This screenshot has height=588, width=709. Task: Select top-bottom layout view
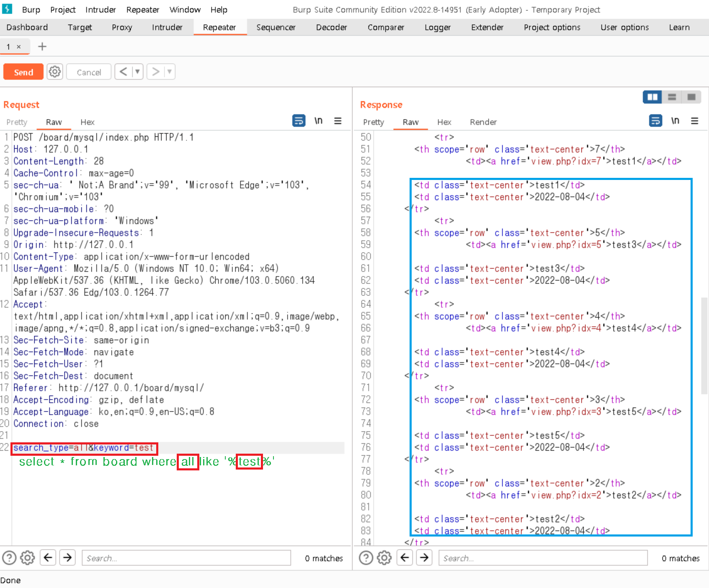pyautogui.click(x=672, y=97)
